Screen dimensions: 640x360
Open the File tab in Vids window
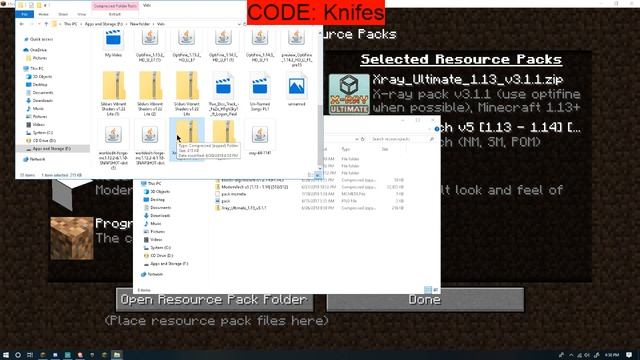tap(24, 14)
